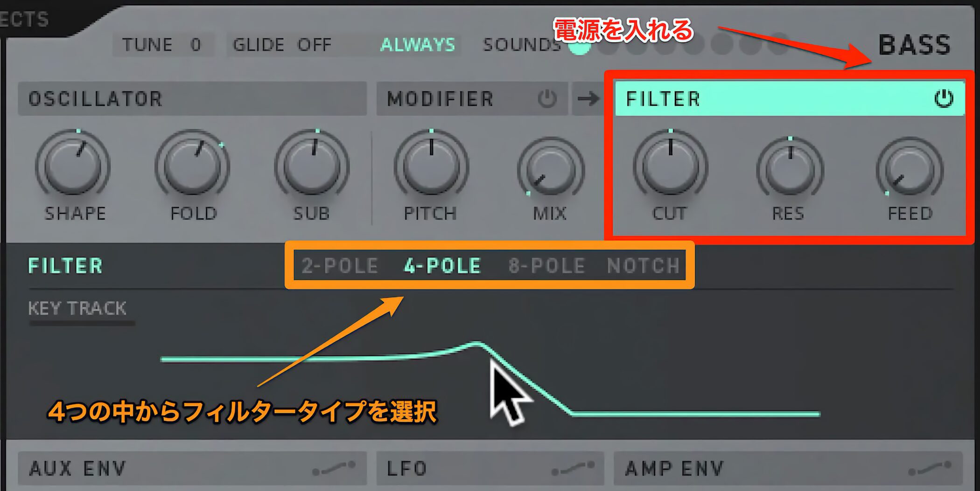Toggle the FILTER section power icon

tap(943, 98)
